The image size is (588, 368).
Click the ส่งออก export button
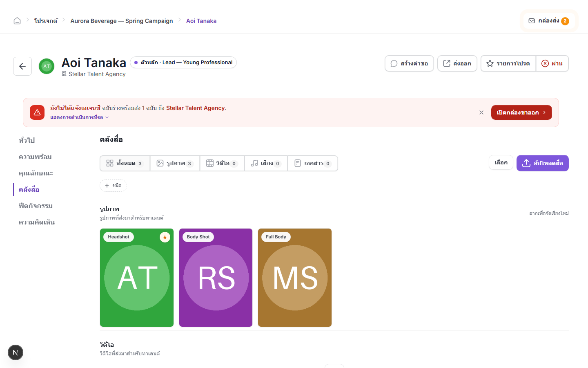[457, 63]
